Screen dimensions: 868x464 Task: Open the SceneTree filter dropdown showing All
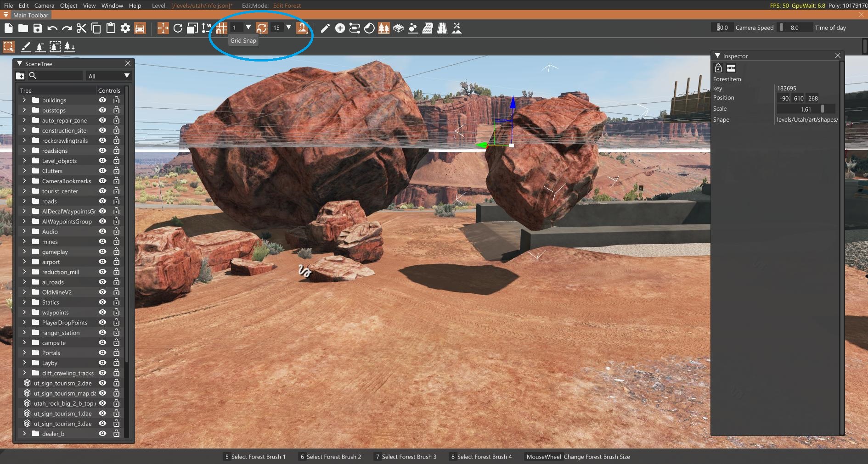pos(109,76)
